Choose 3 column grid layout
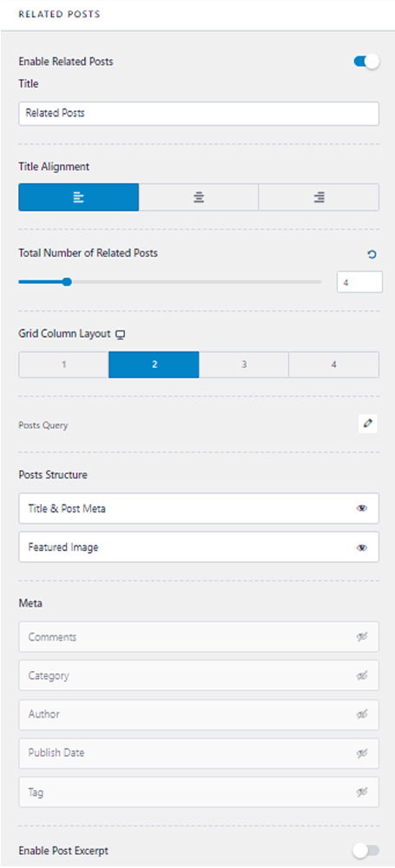 (244, 365)
